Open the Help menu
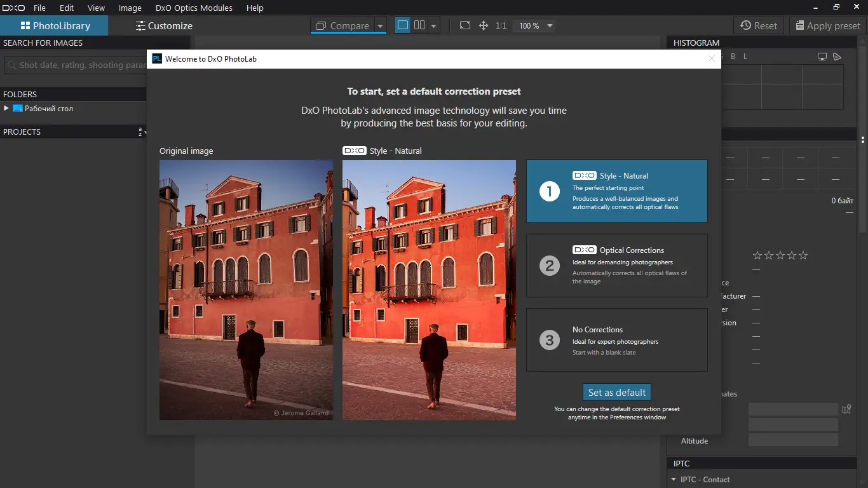The image size is (868, 488). point(255,8)
